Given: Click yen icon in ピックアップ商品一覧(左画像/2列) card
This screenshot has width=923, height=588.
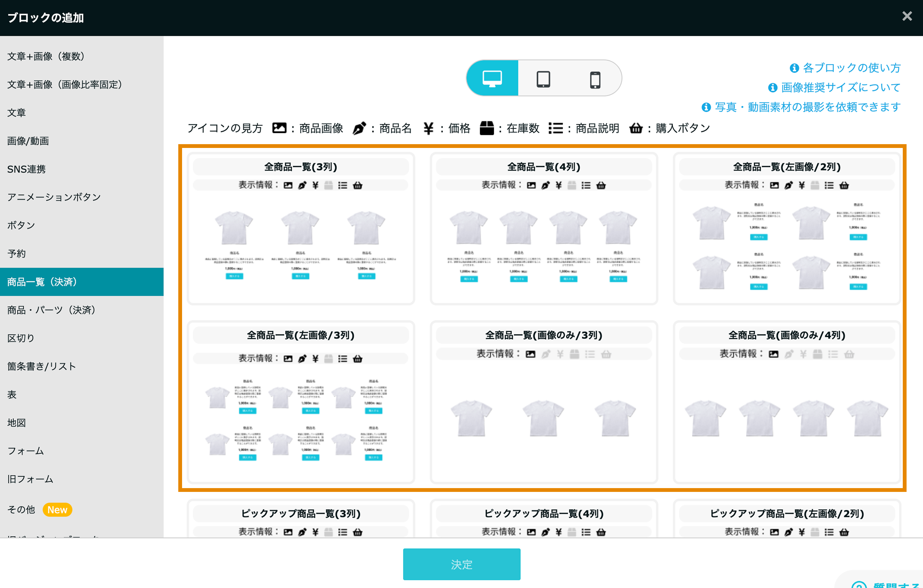Looking at the screenshot, I should tap(802, 532).
